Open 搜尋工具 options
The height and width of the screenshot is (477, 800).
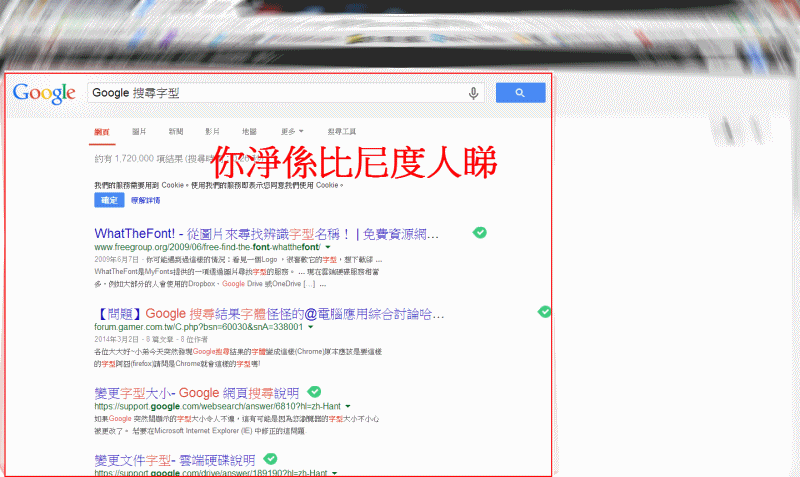coord(341,132)
